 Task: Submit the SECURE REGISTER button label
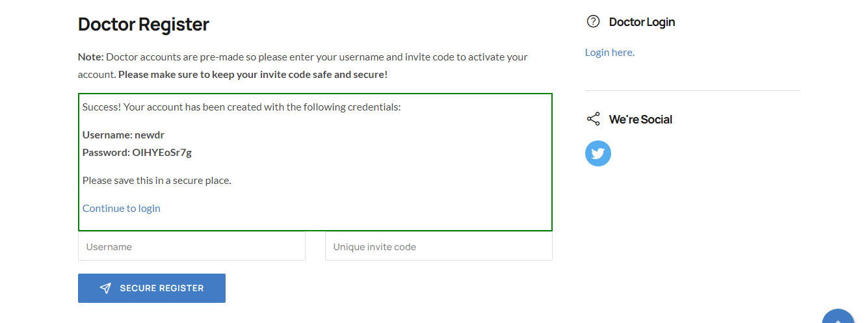click(x=162, y=288)
